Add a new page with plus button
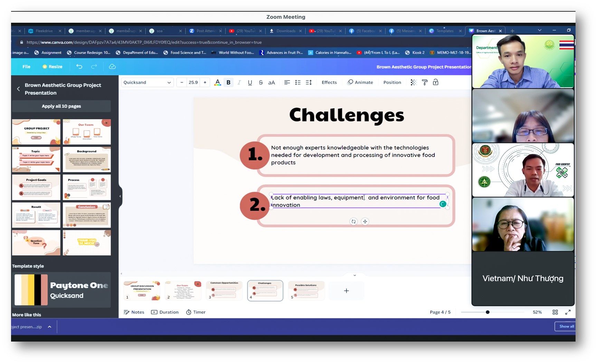Viewport: 598px width, 364px height. pos(347,291)
